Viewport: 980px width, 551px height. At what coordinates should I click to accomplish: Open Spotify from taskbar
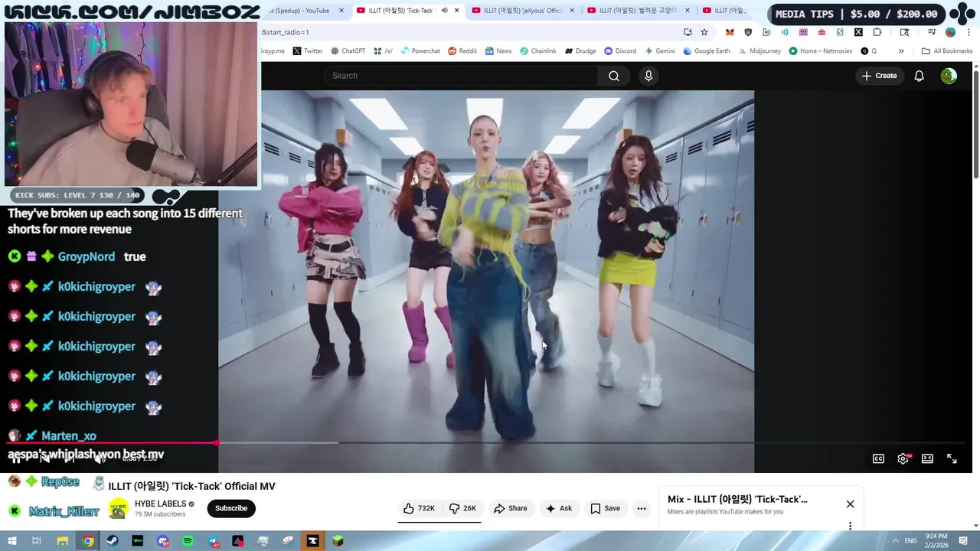[x=188, y=541]
